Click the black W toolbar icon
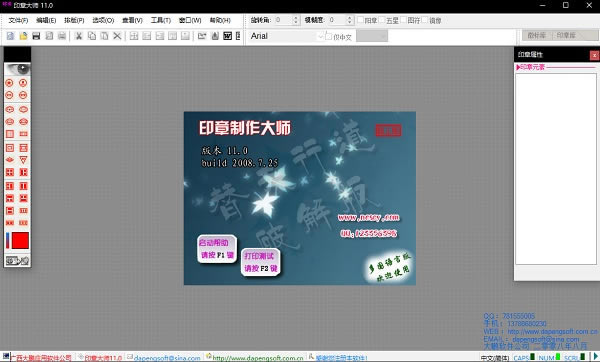The height and width of the screenshot is (362, 600). (x=227, y=36)
